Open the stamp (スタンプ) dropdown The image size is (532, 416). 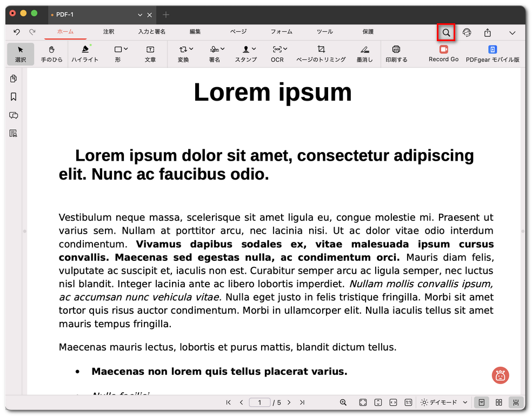tap(246, 54)
